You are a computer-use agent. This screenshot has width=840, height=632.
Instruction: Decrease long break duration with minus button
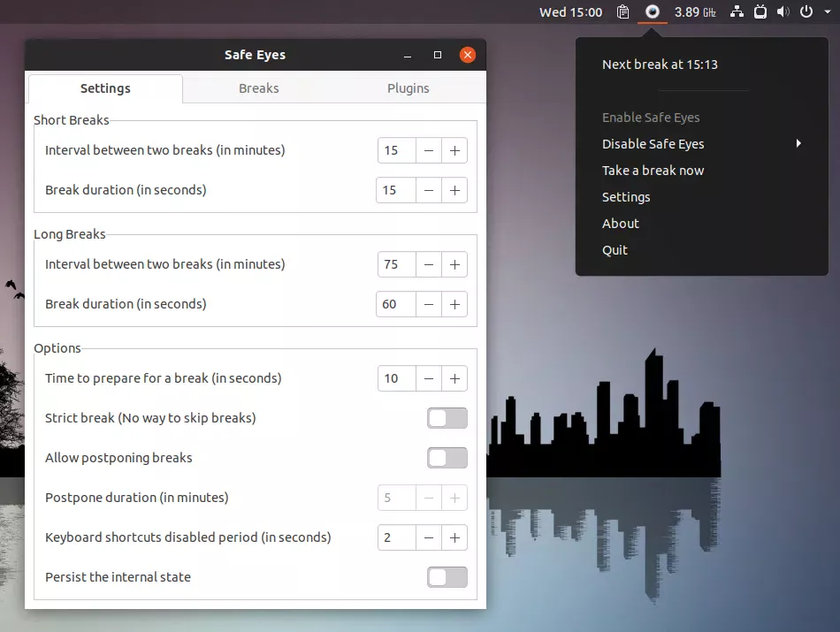coord(429,305)
